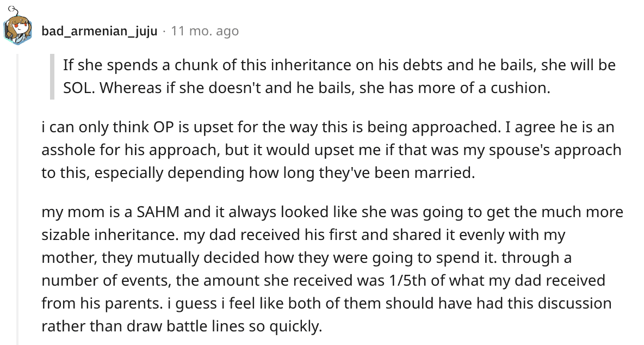Viewport: 644px width, 345px height.
Task: Click the line beginning 'number of events,'
Action: (323, 281)
